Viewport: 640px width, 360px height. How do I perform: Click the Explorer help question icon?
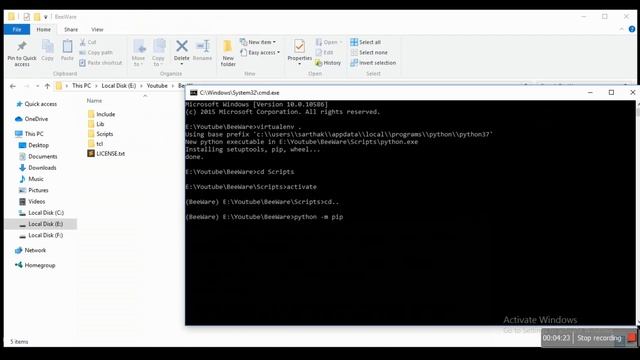[x=632, y=29]
